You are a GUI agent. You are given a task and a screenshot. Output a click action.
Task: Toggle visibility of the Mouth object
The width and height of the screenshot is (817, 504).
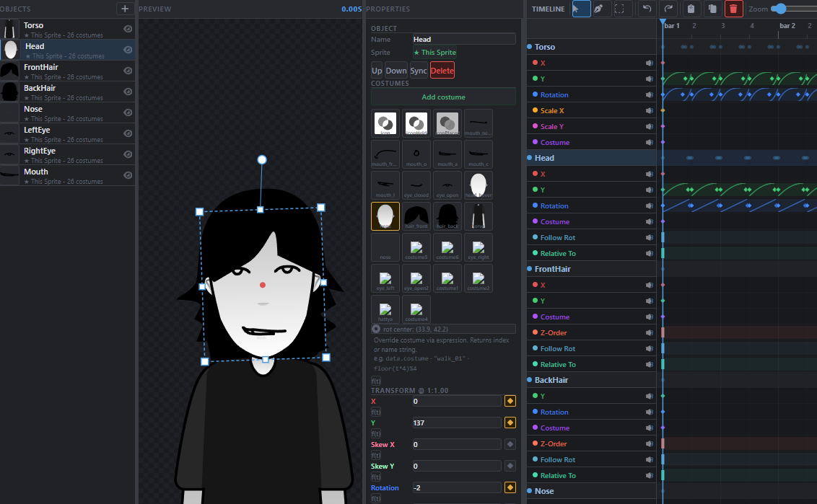128,175
